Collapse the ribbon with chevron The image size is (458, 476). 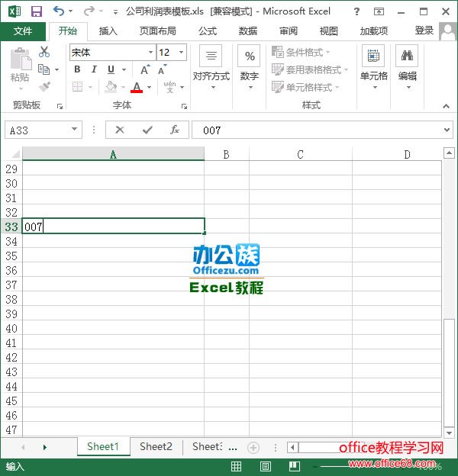[x=446, y=106]
